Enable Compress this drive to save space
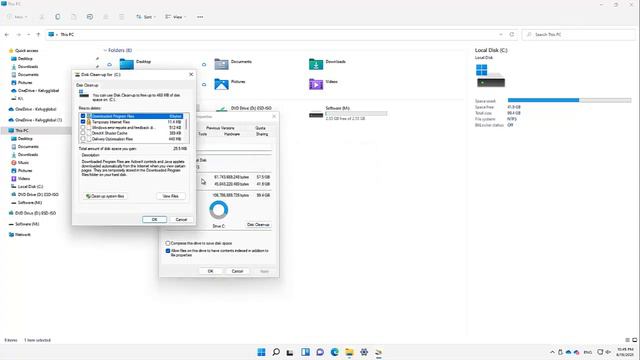This screenshot has height=360, width=640. (168, 243)
